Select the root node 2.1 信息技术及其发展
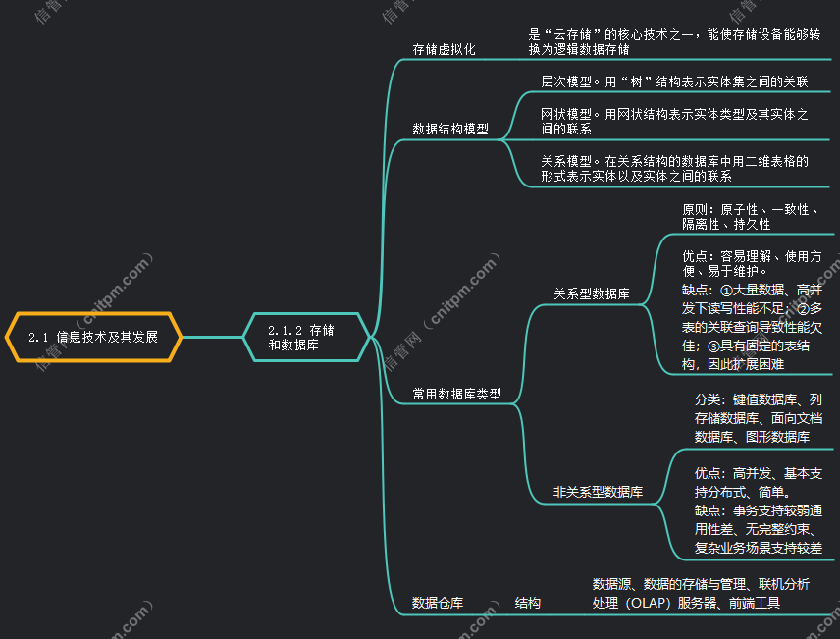Image resolution: width=840 pixels, height=639 pixels. (92, 337)
